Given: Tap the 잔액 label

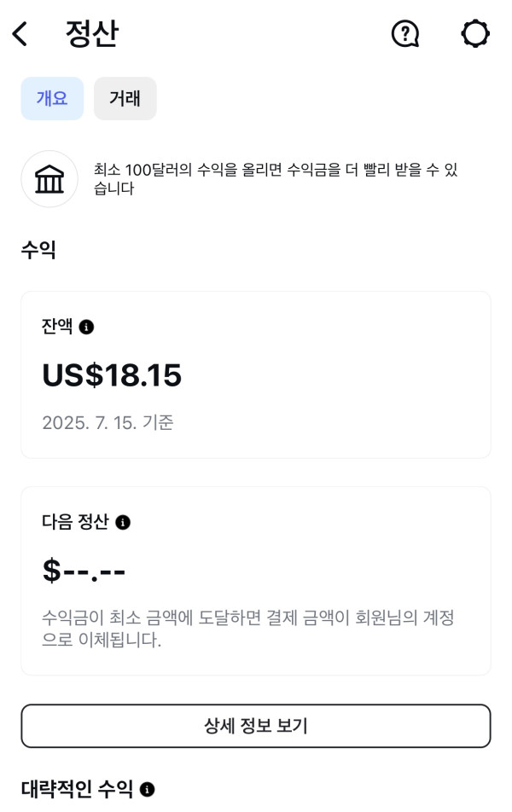Looking at the screenshot, I should click(x=57, y=327).
